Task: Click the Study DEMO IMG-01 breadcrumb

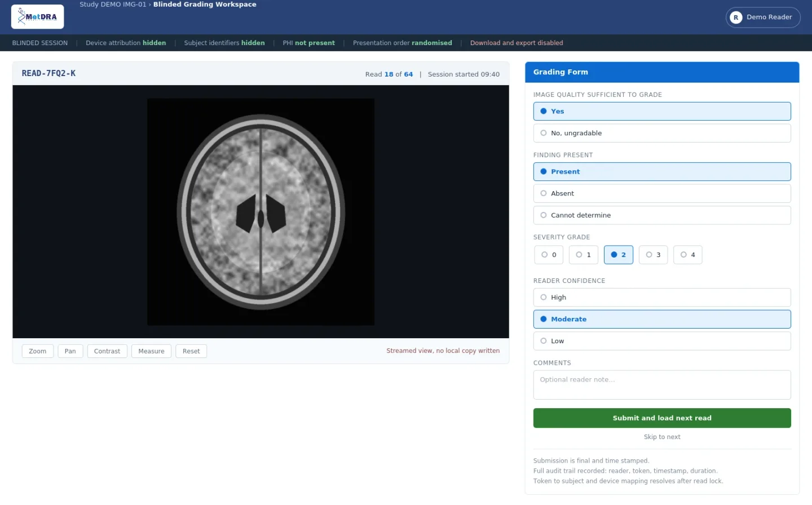Action: pos(113,5)
